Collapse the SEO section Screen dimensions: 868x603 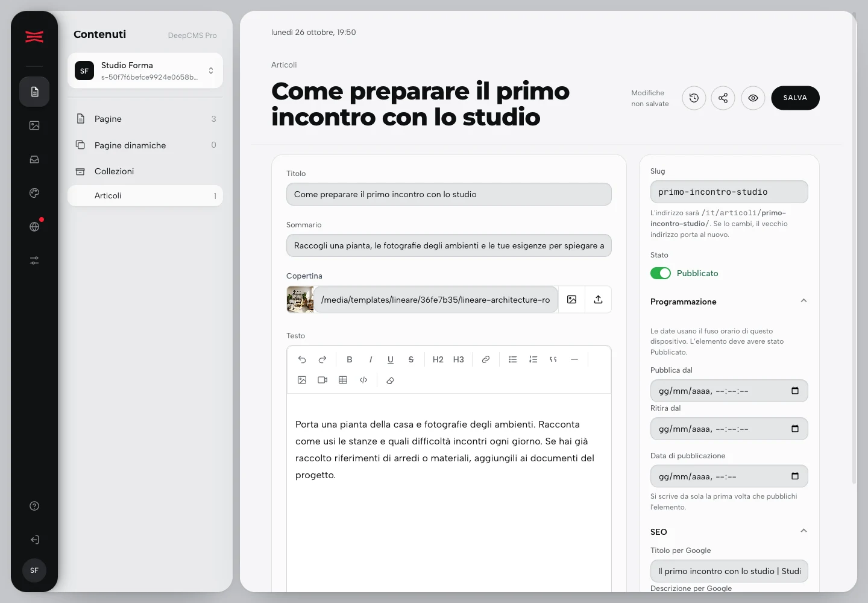[x=804, y=531]
